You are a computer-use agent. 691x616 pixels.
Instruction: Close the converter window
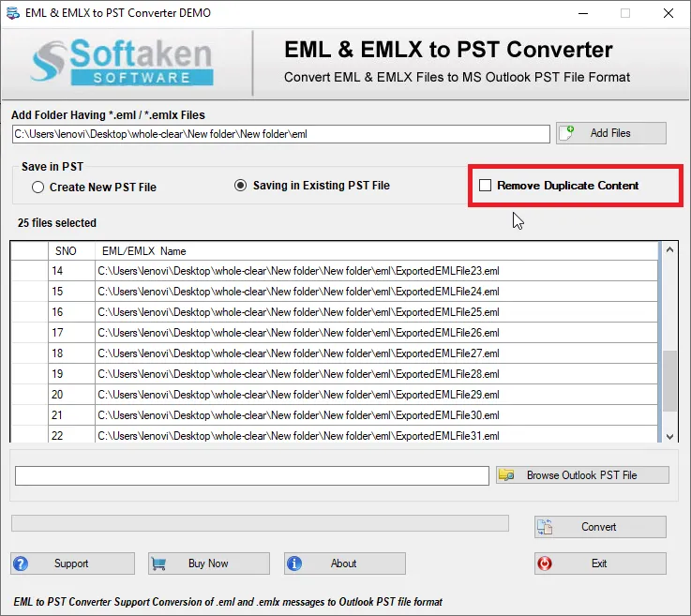(668, 13)
